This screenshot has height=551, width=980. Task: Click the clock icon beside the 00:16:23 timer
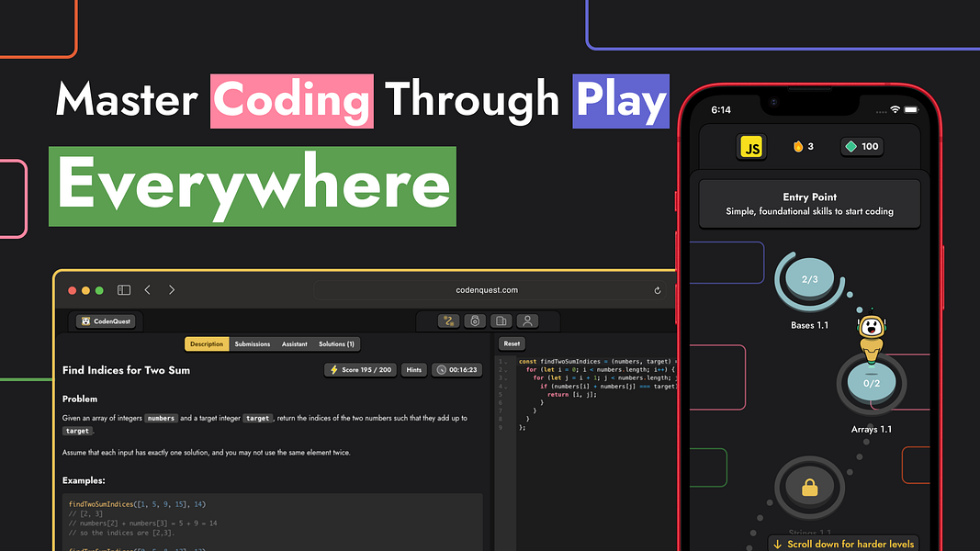pos(444,369)
